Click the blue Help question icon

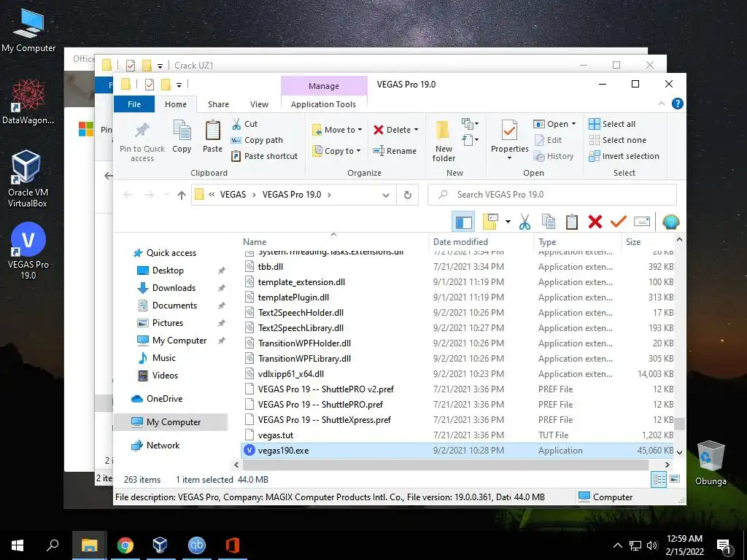(x=677, y=104)
